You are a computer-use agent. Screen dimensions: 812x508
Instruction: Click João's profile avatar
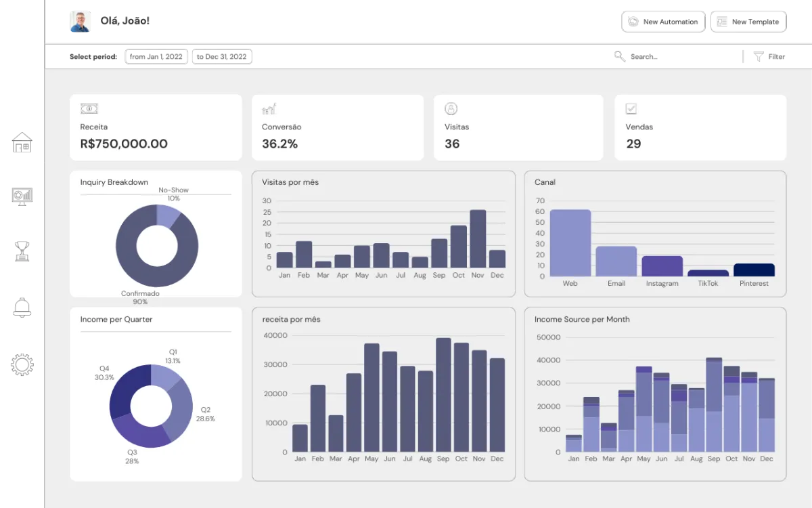coord(81,22)
